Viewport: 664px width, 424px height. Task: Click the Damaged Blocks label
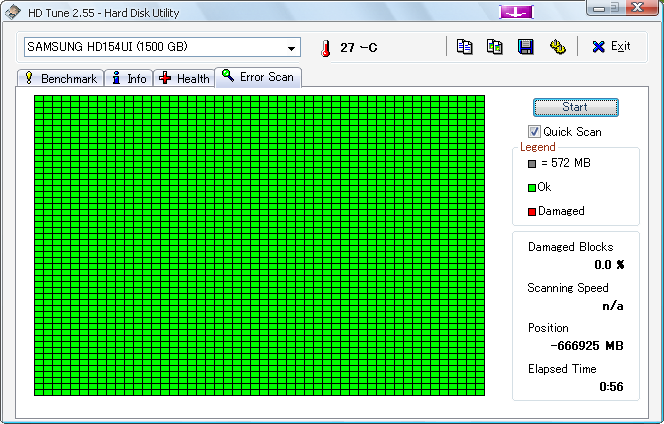570,247
